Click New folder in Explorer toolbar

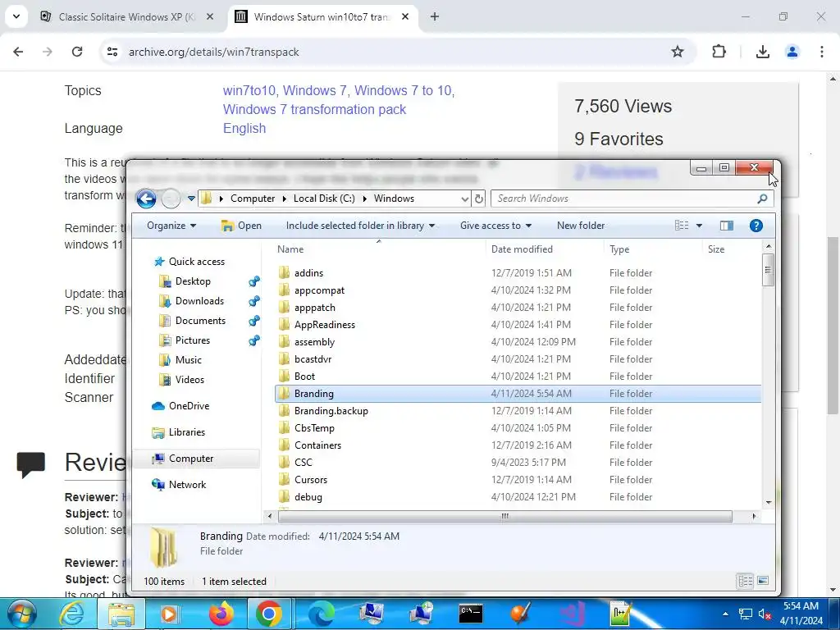tap(581, 226)
